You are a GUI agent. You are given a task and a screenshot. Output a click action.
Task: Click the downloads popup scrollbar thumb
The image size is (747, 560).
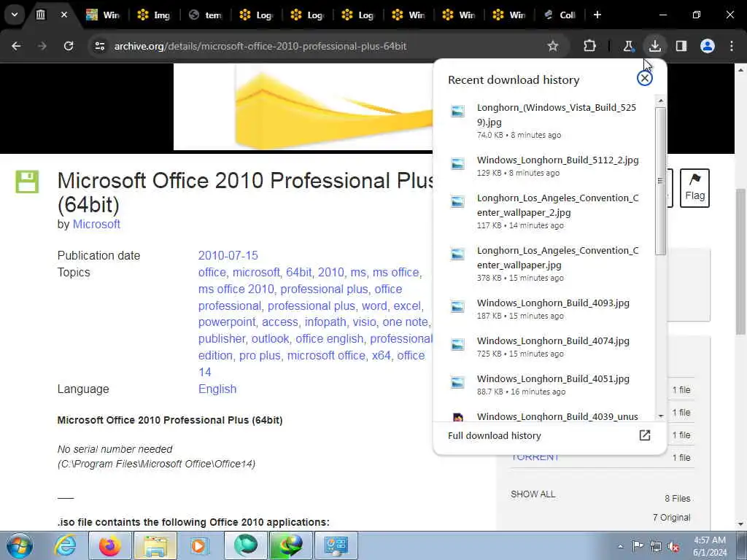click(x=660, y=181)
